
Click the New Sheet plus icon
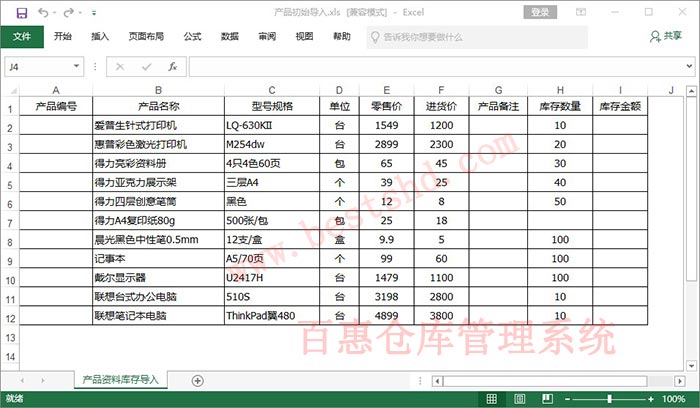(198, 381)
